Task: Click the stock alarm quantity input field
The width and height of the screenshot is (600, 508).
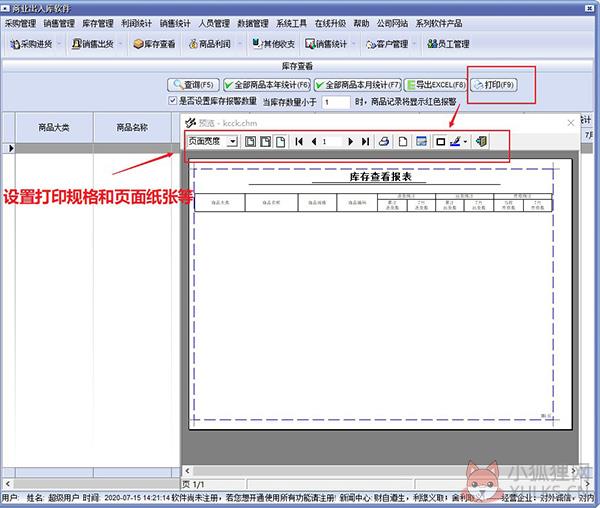Action: click(x=336, y=102)
